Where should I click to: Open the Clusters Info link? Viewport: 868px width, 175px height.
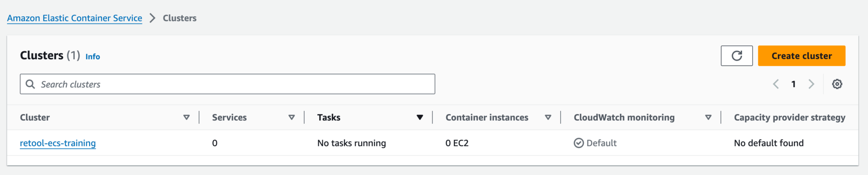pyautogui.click(x=93, y=56)
